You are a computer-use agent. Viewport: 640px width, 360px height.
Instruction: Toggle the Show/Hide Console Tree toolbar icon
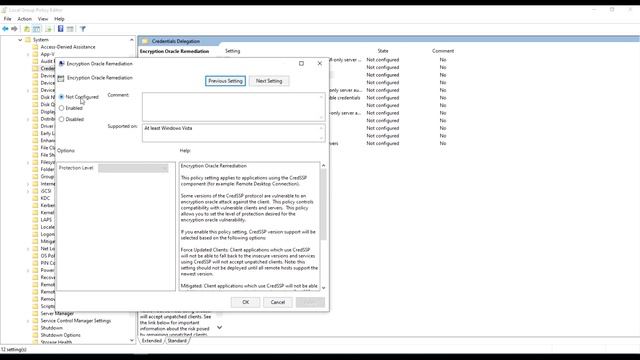pyautogui.click(x=37, y=29)
